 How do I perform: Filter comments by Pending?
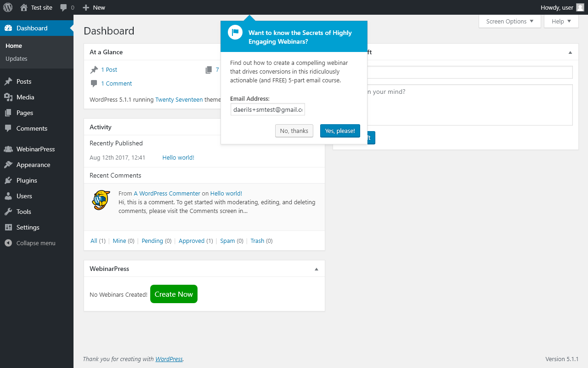(153, 241)
